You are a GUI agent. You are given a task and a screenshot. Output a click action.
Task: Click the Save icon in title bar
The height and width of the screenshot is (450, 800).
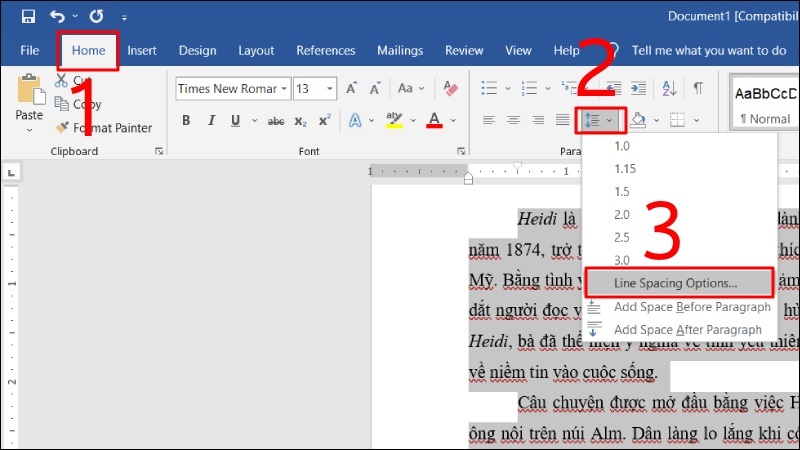coord(27,17)
